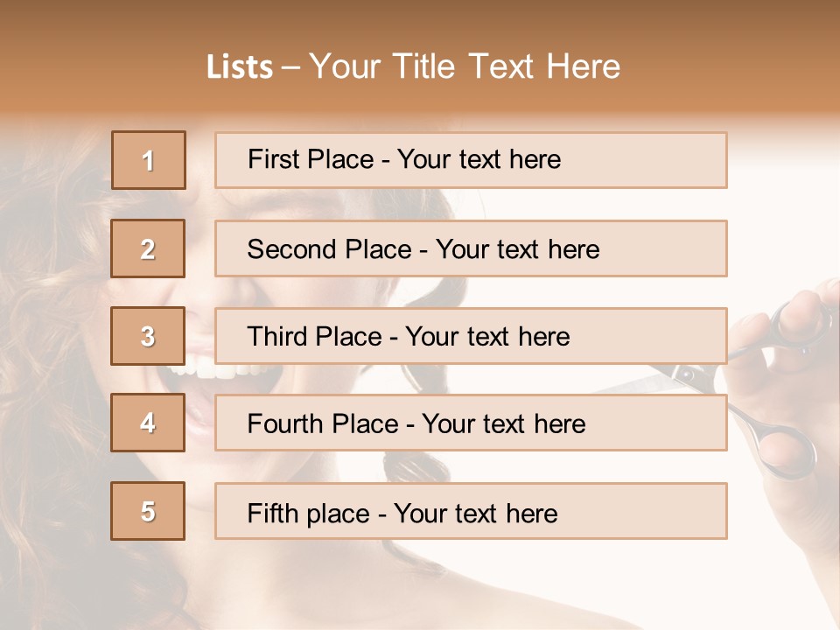Click the "Third Place" text box

471,336
